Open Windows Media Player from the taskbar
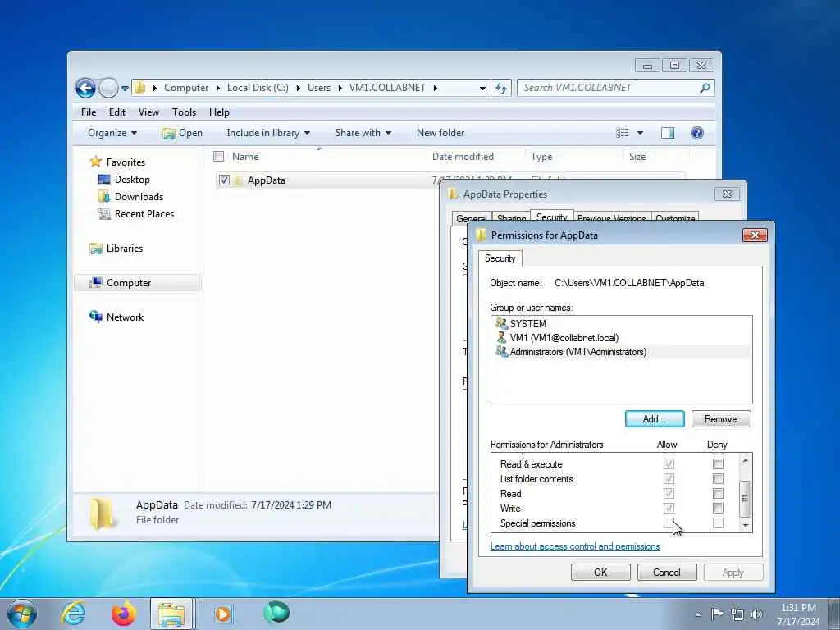The image size is (840, 630). (222, 614)
